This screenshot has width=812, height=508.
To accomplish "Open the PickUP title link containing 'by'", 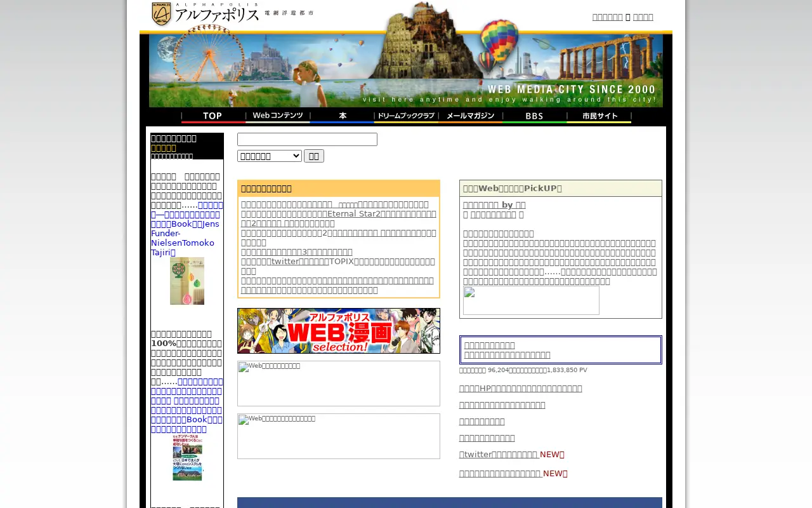I will tap(494, 204).
